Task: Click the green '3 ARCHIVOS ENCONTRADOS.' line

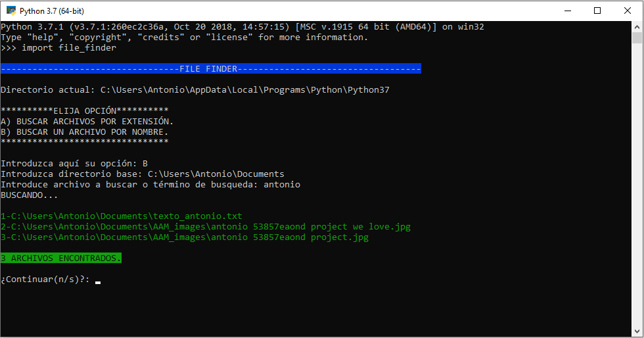Action: click(61, 258)
